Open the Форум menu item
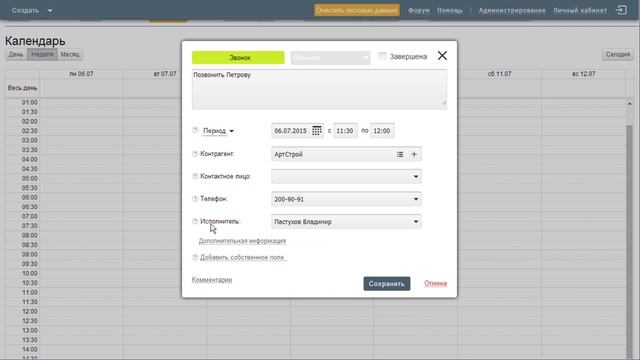640x360 pixels. (x=418, y=10)
